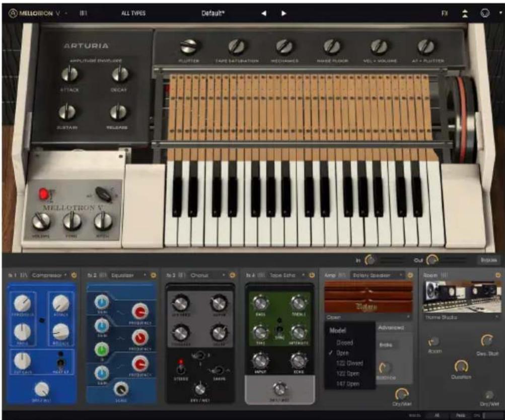Select Closed in the Model menu

[x=344, y=342]
